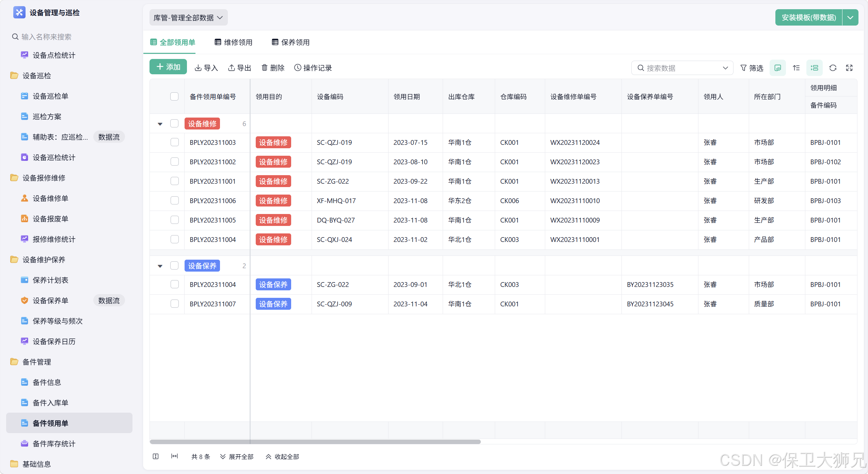Screen dimensions: 868x474
Task: Click the column width fit icon in footer
Action: [x=174, y=456]
